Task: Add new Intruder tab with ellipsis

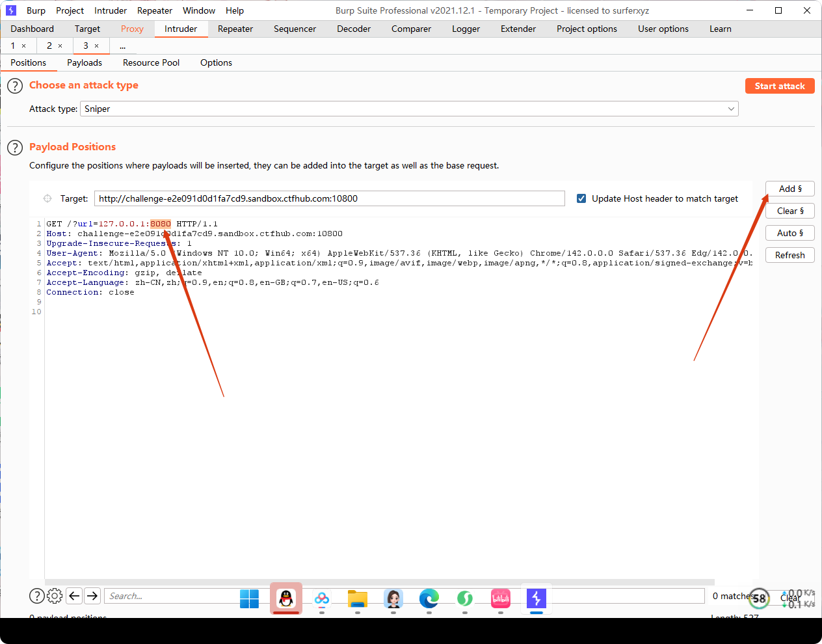Action: coord(122,46)
